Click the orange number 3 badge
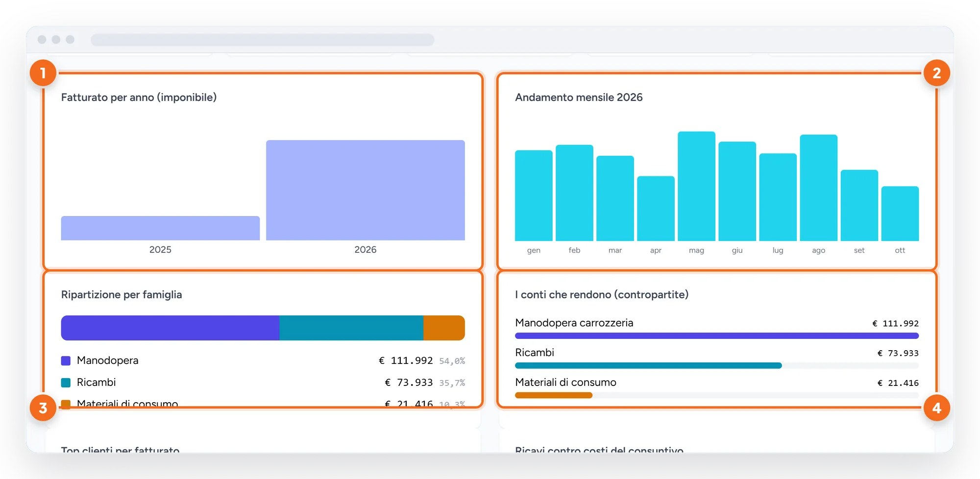 (x=43, y=408)
